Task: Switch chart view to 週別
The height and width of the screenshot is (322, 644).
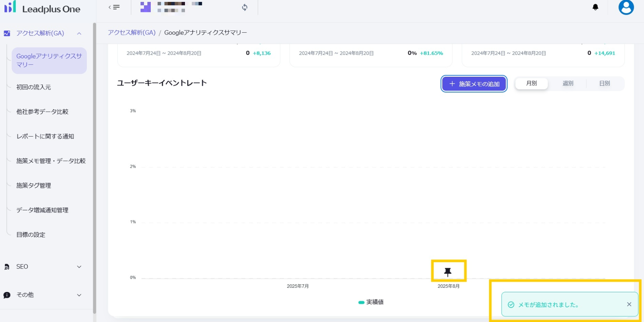Action: [x=568, y=84]
